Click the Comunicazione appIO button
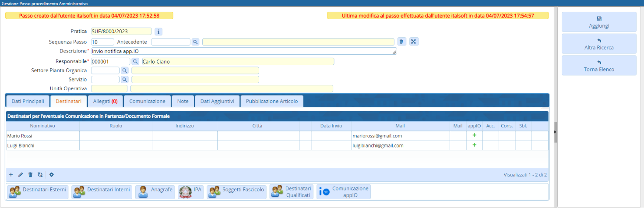The image size is (644, 208). pos(344,192)
